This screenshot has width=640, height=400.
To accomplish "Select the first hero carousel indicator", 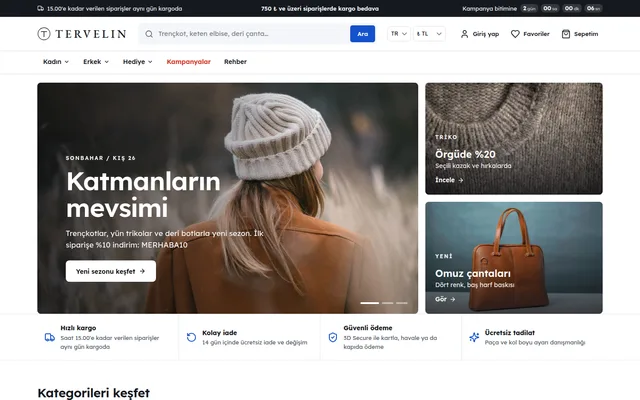I will coord(369,303).
